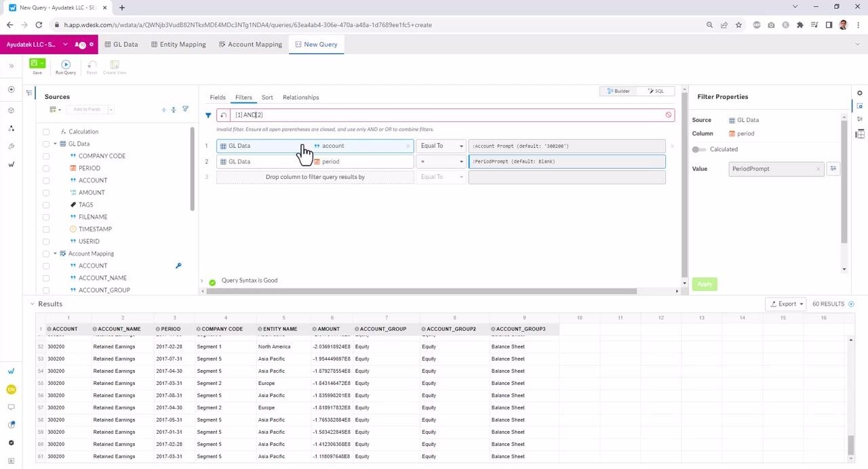Open the sliders icon on right rail
The height and width of the screenshot is (469, 868).
coord(860,119)
